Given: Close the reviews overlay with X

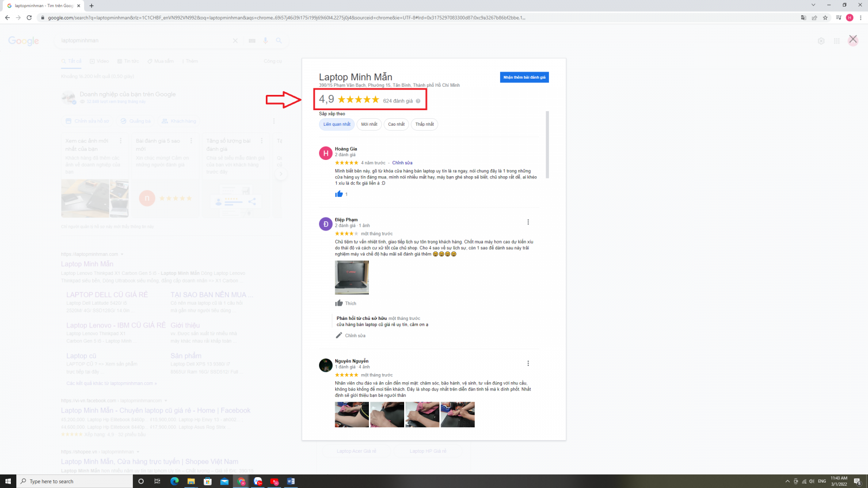Looking at the screenshot, I should point(853,39).
